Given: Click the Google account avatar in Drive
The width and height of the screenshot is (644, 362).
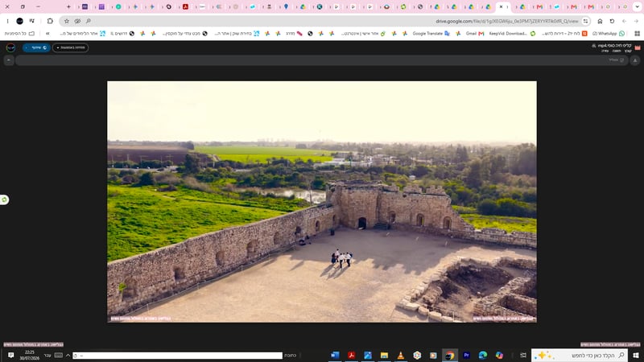Looking at the screenshot, I should coord(10,47).
